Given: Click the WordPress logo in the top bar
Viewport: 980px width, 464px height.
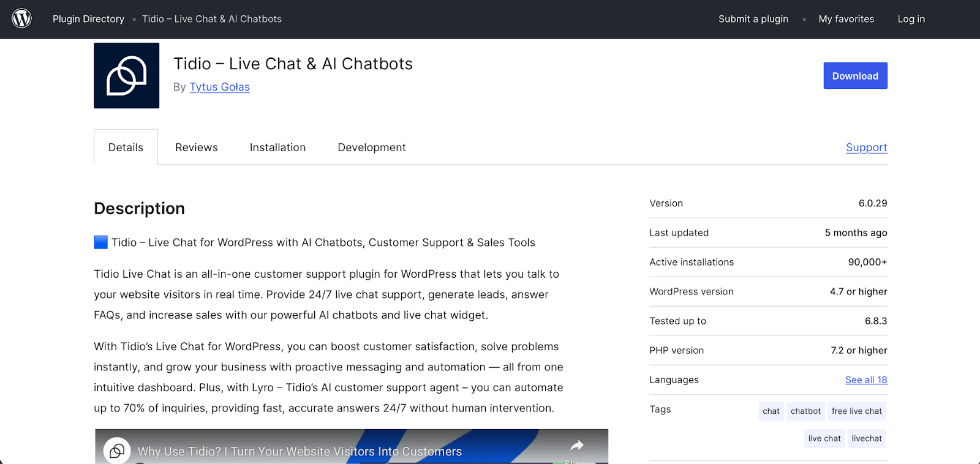Looking at the screenshot, I should click(x=21, y=18).
